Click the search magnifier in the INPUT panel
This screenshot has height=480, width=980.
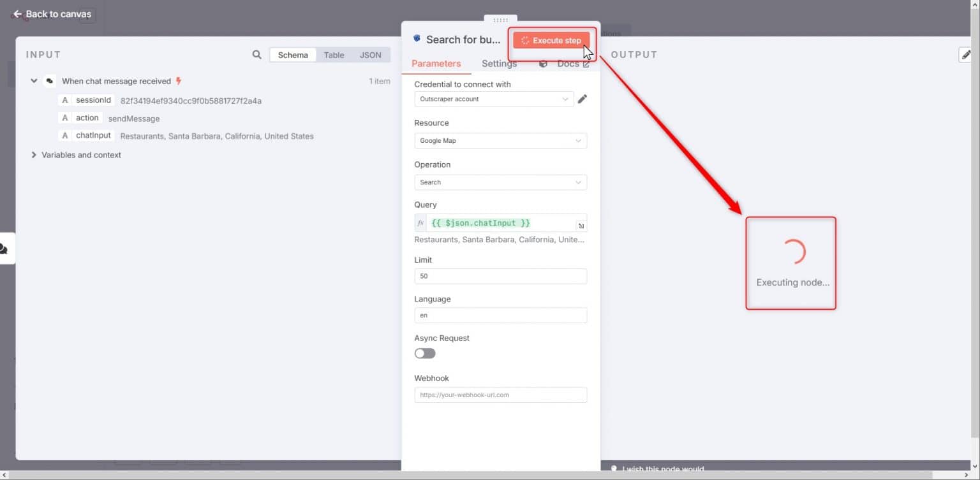click(x=256, y=55)
